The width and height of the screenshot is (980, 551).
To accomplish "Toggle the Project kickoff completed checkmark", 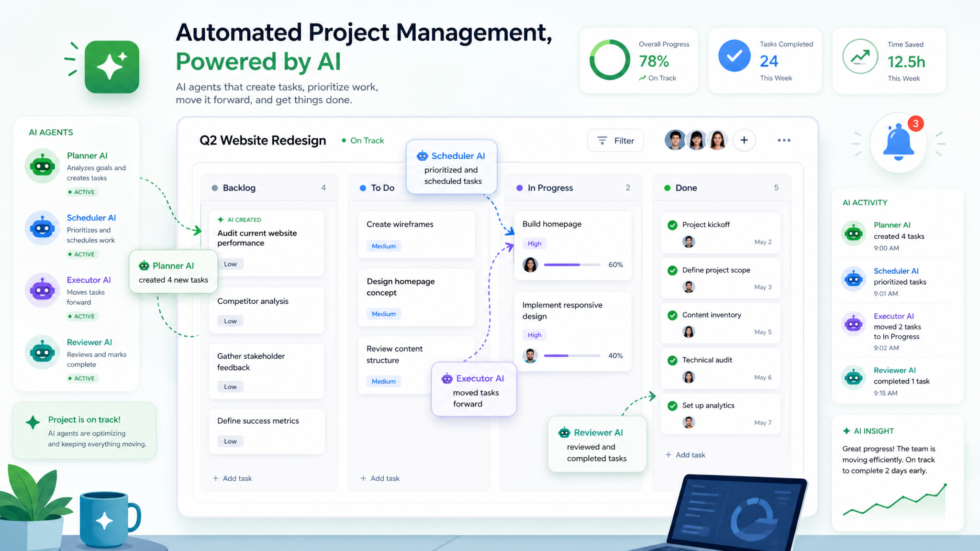I will 672,225.
